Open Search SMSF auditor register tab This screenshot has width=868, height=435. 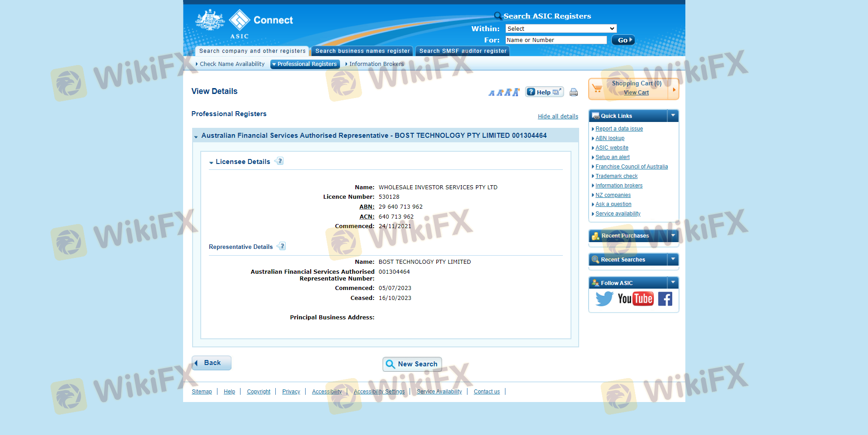[462, 51]
